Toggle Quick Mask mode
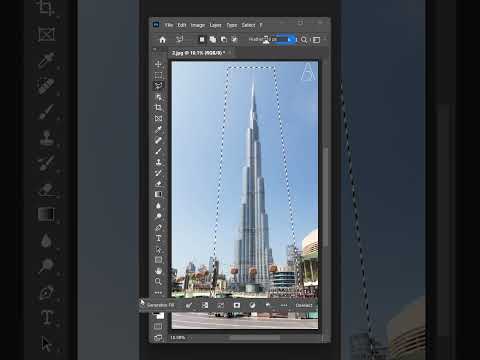 pos(158,326)
